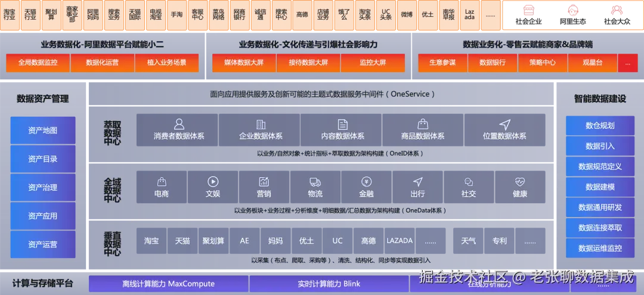Viewport: 644px width, 295px height.
Task: Click the AE block in 垂直数据中心
Action: (245, 241)
